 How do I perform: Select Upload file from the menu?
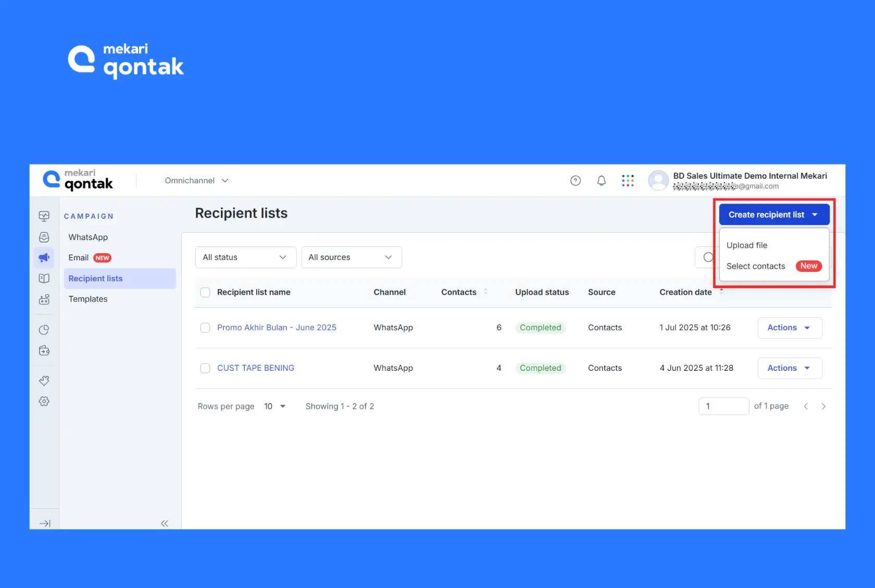(x=747, y=245)
